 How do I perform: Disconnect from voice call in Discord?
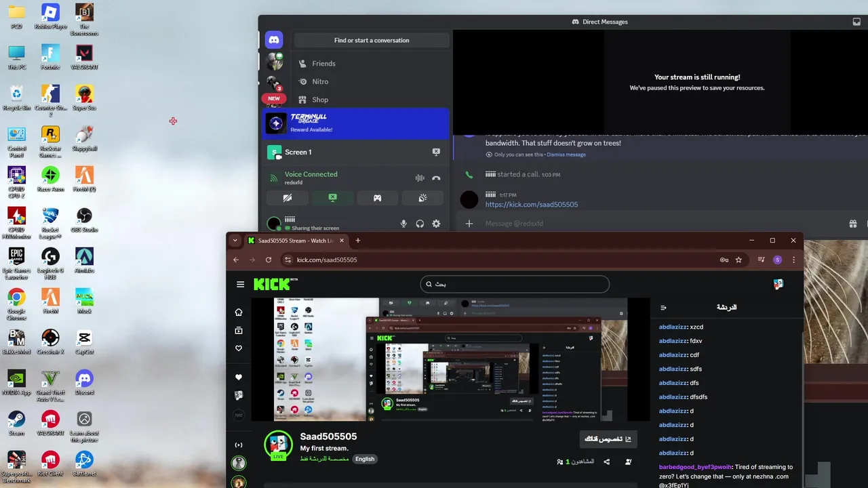coord(436,178)
